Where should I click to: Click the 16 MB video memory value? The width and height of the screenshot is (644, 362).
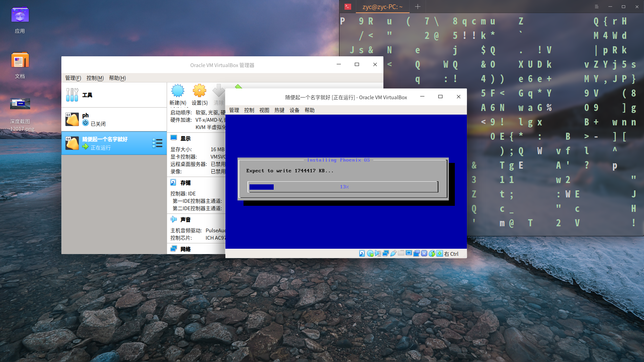coord(217,149)
